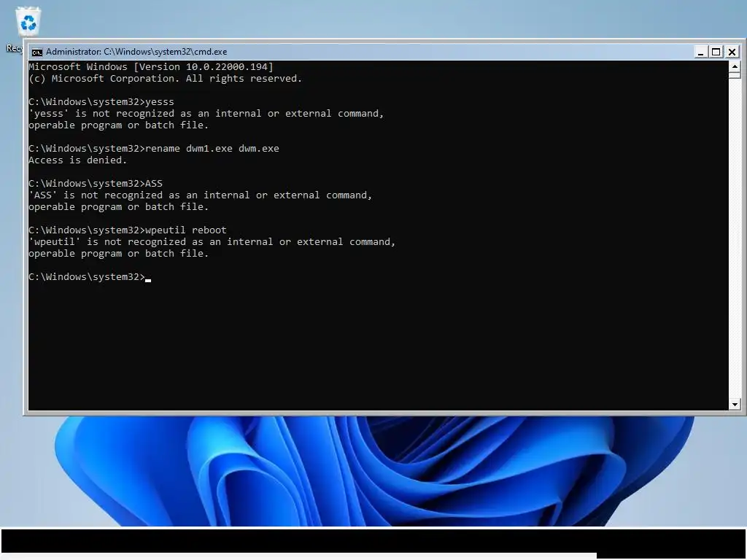Click the 'wpeutil reboot' command line
The width and height of the screenshot is (747, 560).
click(x=127, y=230)
